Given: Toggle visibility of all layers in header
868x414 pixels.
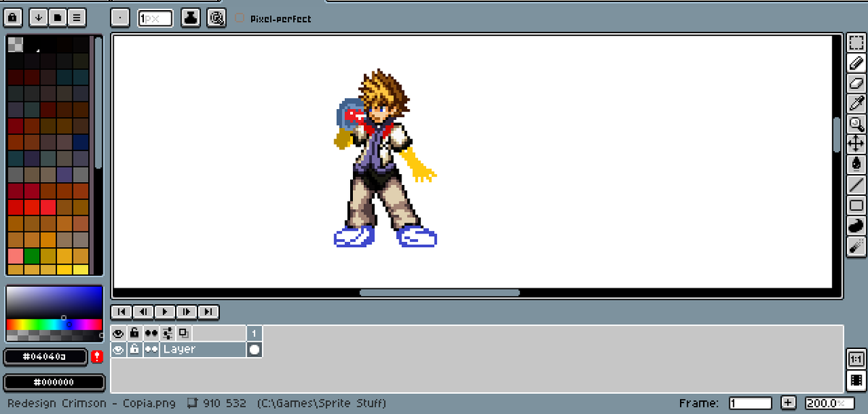Looking at the screenshot, I should click(x=119, y=333).
